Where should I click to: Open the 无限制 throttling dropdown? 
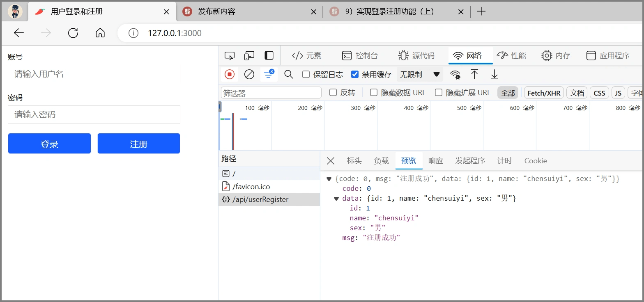(x=419, y=74)
